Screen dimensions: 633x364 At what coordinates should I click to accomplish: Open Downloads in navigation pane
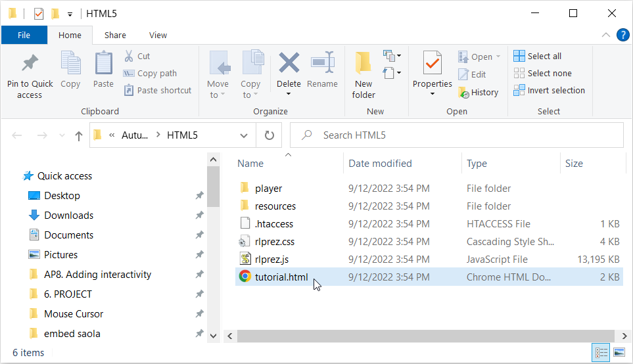coord(61,216)
